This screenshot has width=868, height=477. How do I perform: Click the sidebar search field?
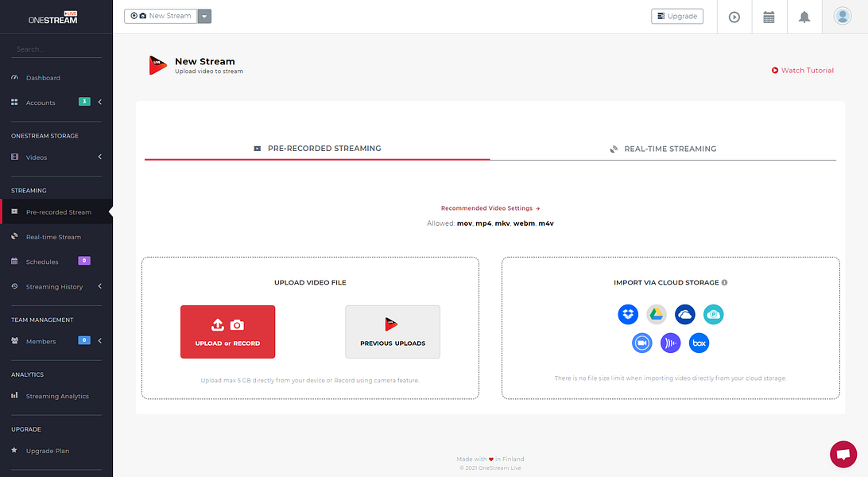56,48
